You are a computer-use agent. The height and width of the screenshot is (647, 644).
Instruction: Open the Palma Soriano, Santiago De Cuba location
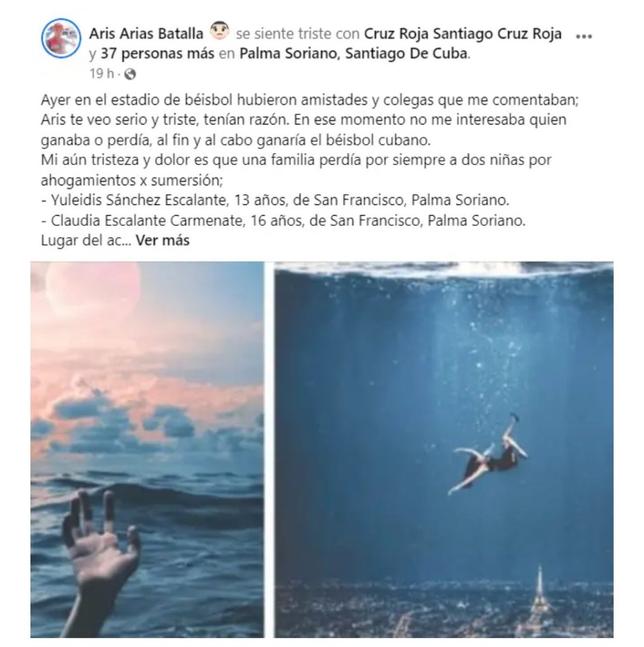[354, 53]
